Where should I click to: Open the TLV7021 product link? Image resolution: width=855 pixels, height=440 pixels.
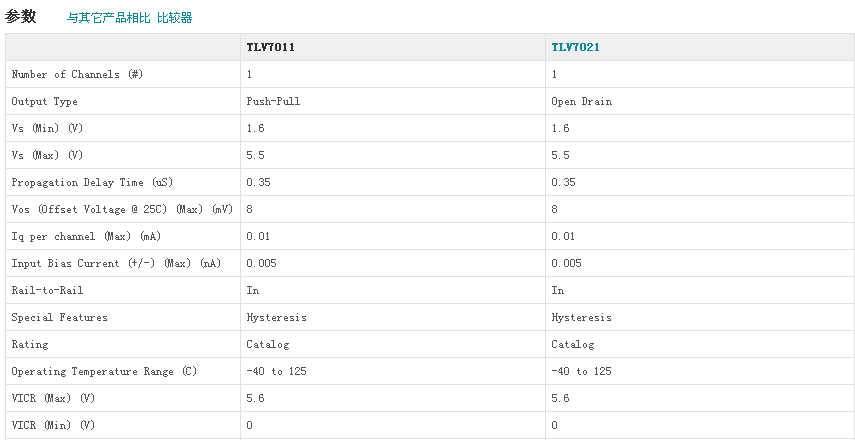point(575,47)
